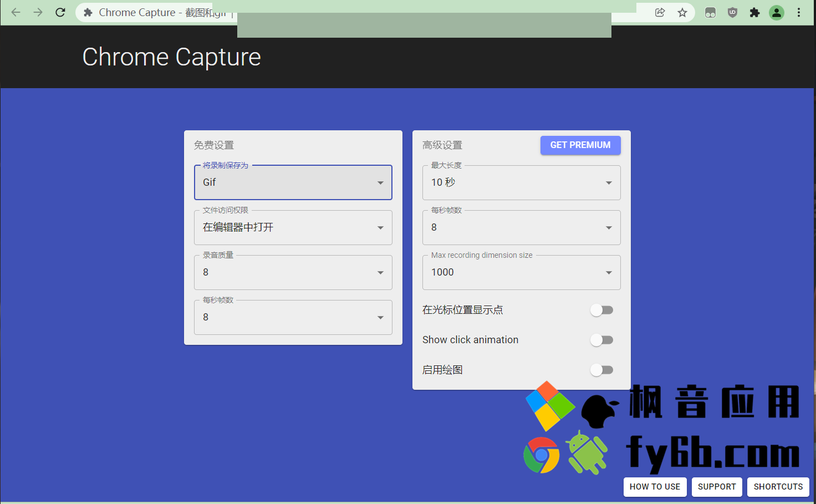Open 每秒帧数 dropdown in 免费设置 card
816x504 pixels.
[293, 317]
